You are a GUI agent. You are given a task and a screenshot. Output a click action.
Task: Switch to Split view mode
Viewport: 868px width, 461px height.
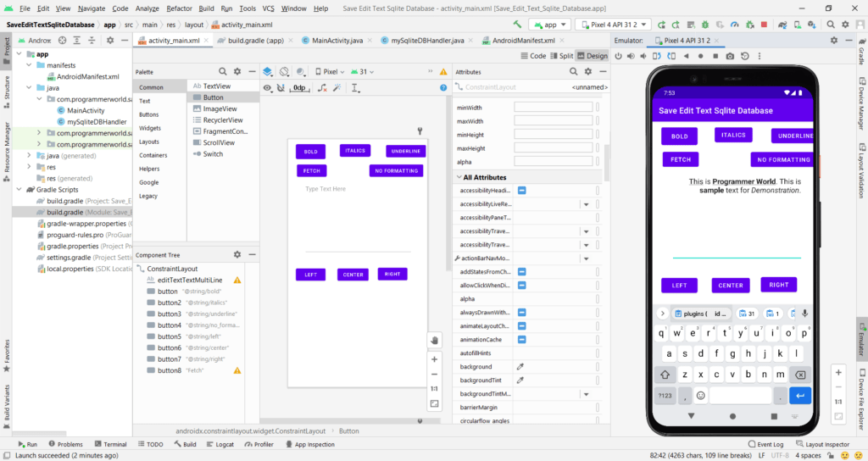(x=562, y=56)
